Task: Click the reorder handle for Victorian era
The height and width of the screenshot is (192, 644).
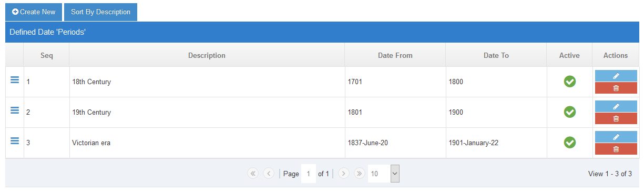Action: [15, 140]
